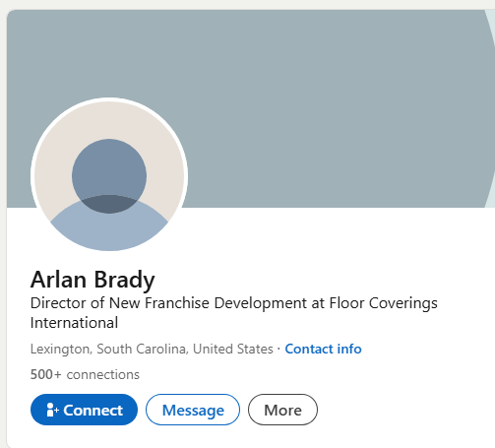Click the surname "Brady" in heading
The image size is (495, 448).
coord(124,281)
